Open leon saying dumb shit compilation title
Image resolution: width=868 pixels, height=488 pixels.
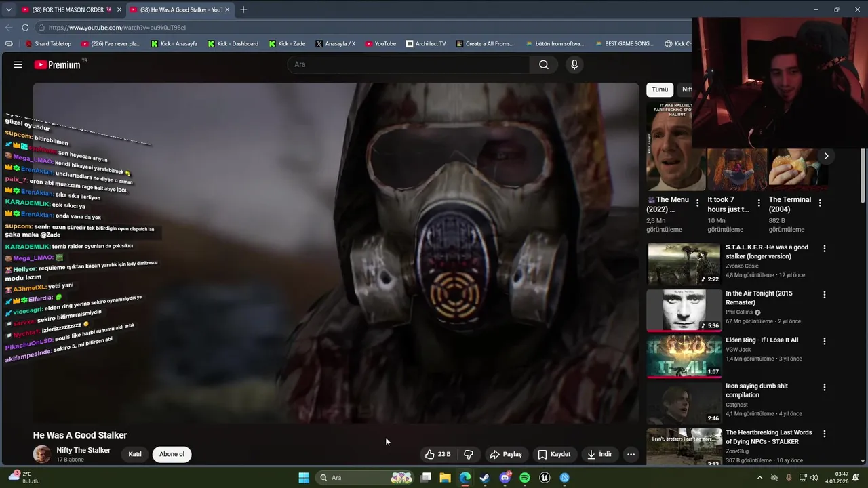(x=757, y=390)
